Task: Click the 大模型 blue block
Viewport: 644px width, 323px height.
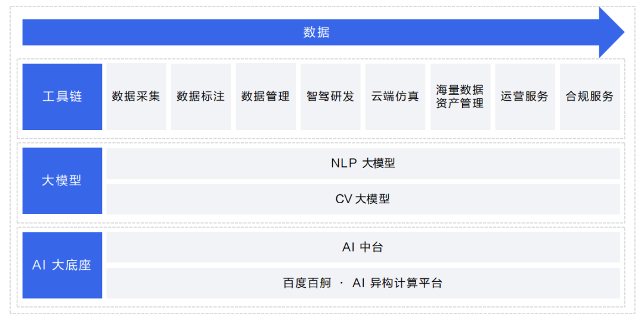Action: 62,181
